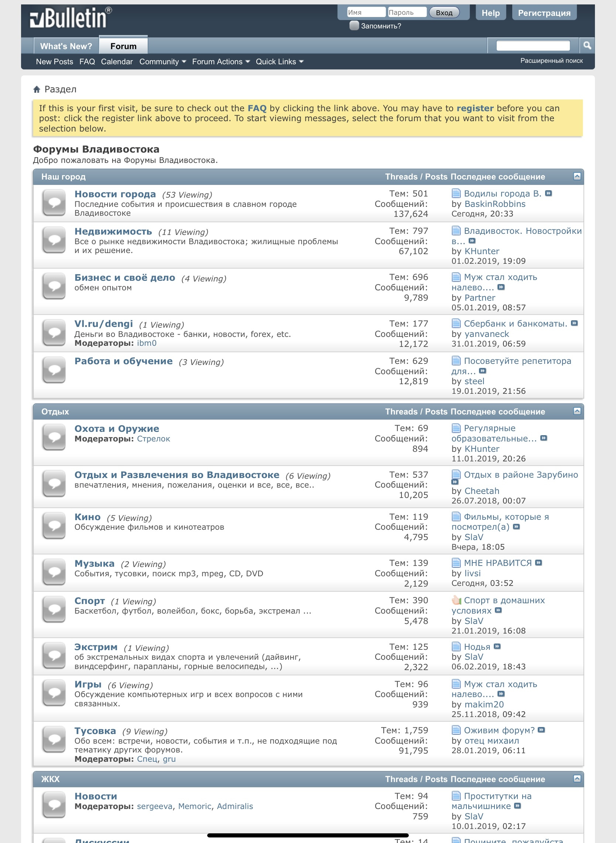The image size is (616, 843).
Task: Toggle the Запомнить? checkbox
Action: [x=354, y=26]
